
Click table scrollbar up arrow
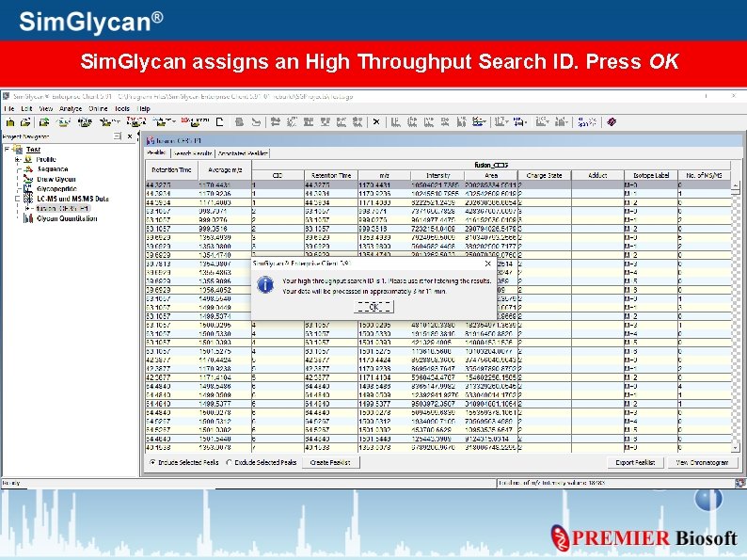click(735, 184)
